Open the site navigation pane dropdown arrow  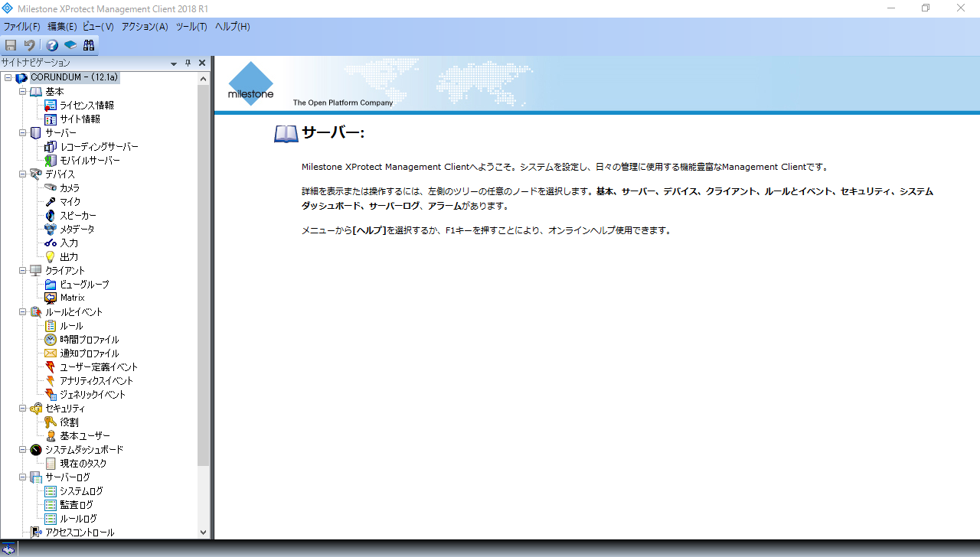(174, 64)
